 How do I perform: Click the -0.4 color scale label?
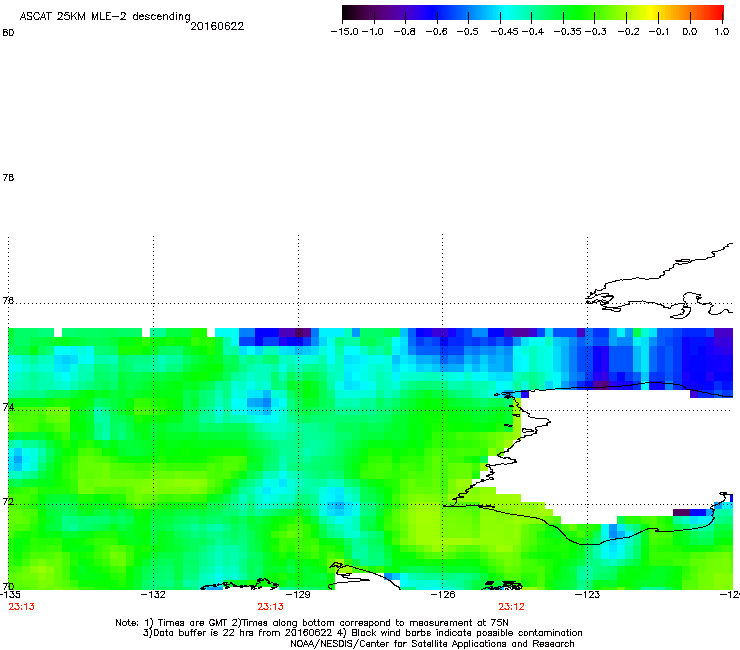532,32
